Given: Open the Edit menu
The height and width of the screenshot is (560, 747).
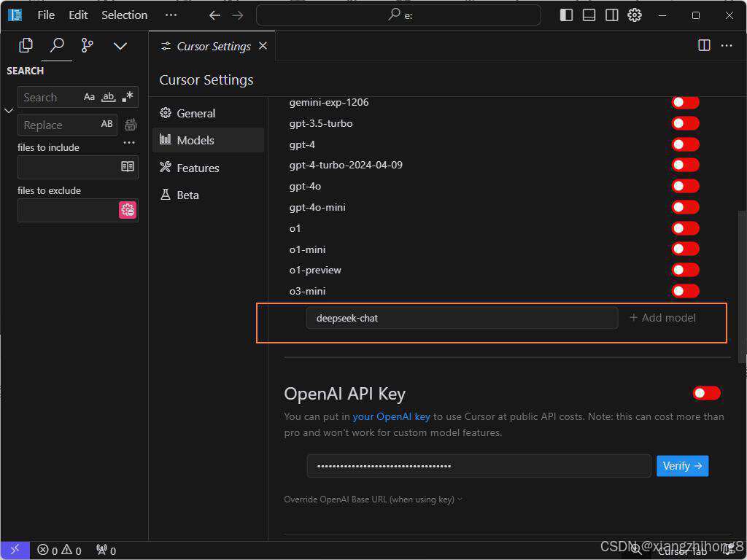Looking at the screenshot, I should click(x=78, y=15).
